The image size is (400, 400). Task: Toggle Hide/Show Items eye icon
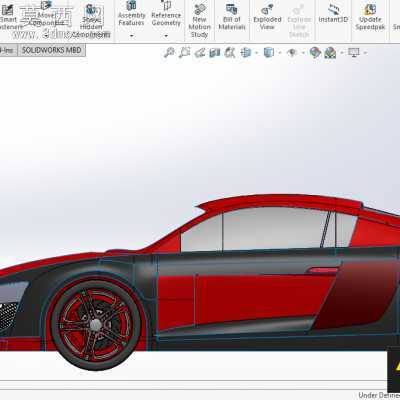[292, 53]
